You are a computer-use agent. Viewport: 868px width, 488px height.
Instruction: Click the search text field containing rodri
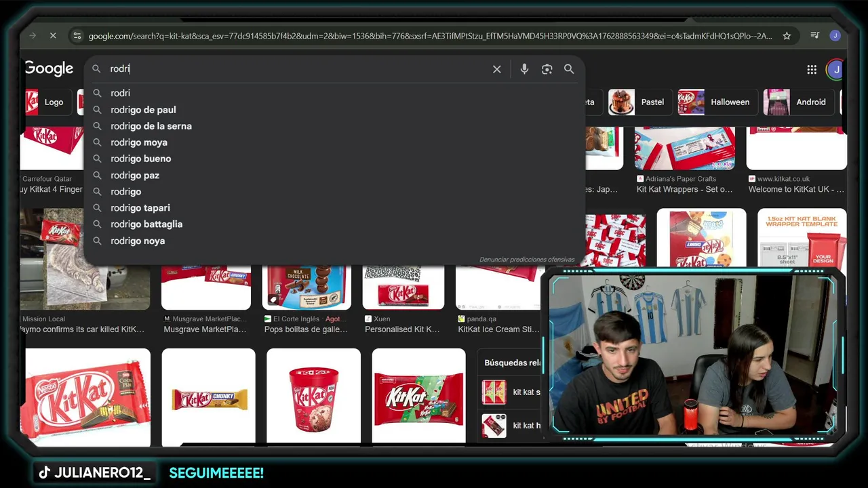coord(298,69)
